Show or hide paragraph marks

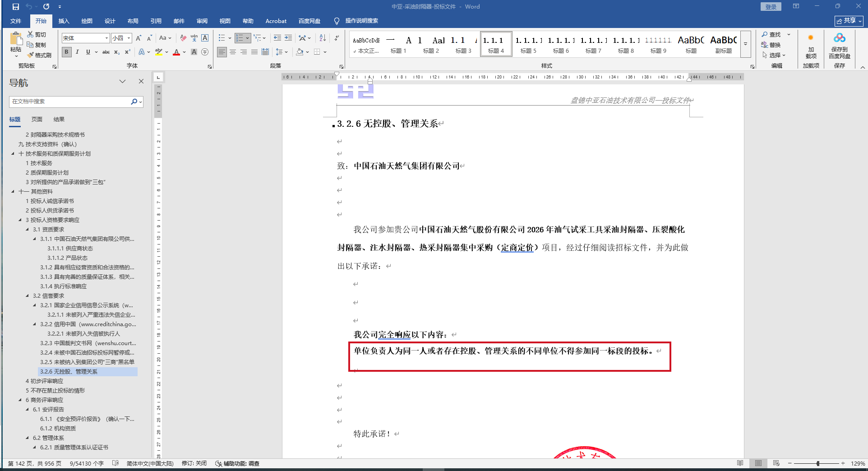(x=337, y=38)
